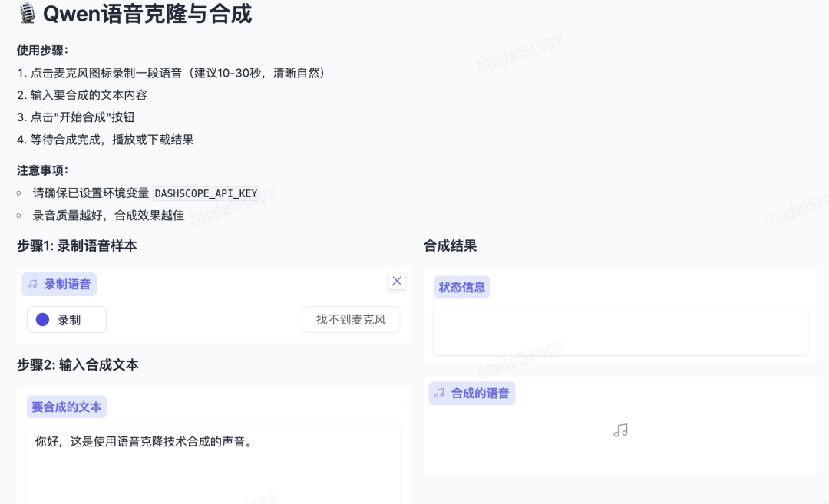Click the heading 步骤2: 输入合成文本
This screenshot has width=829, height=504.
[x=76, y=365]
